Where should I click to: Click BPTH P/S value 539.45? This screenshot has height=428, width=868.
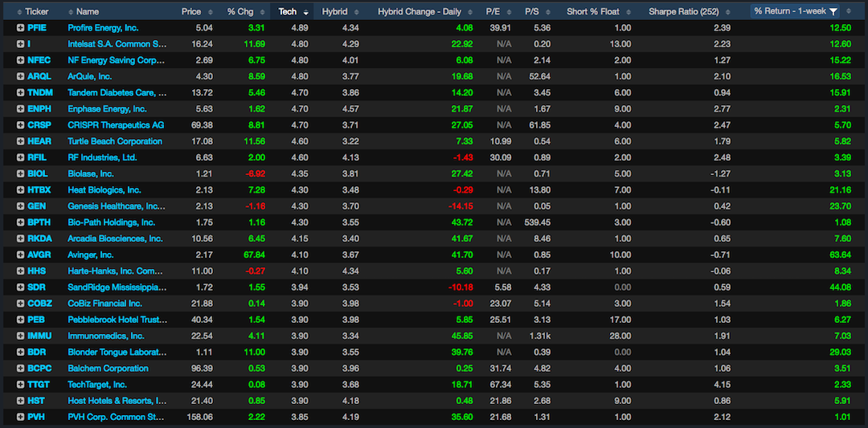pyautogui.click(x=538, y=222)
